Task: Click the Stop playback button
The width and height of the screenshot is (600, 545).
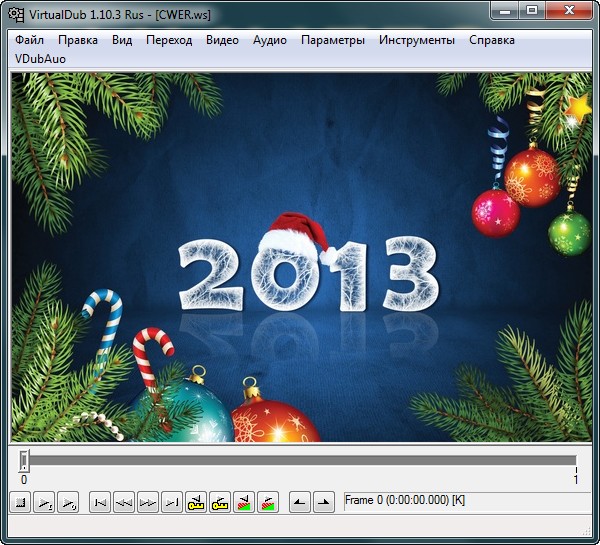Action: (x=20, y=502)
